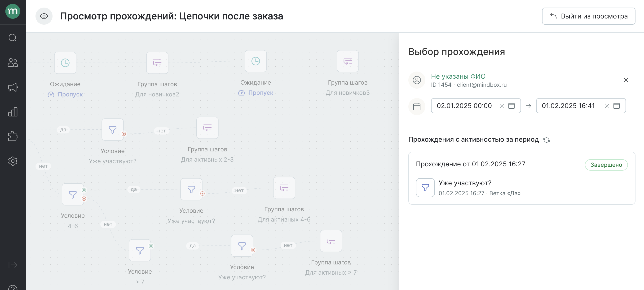Open the campaigns megaphone icon
The width and height of the screenshot is (644, 290).
coord(13,87)
